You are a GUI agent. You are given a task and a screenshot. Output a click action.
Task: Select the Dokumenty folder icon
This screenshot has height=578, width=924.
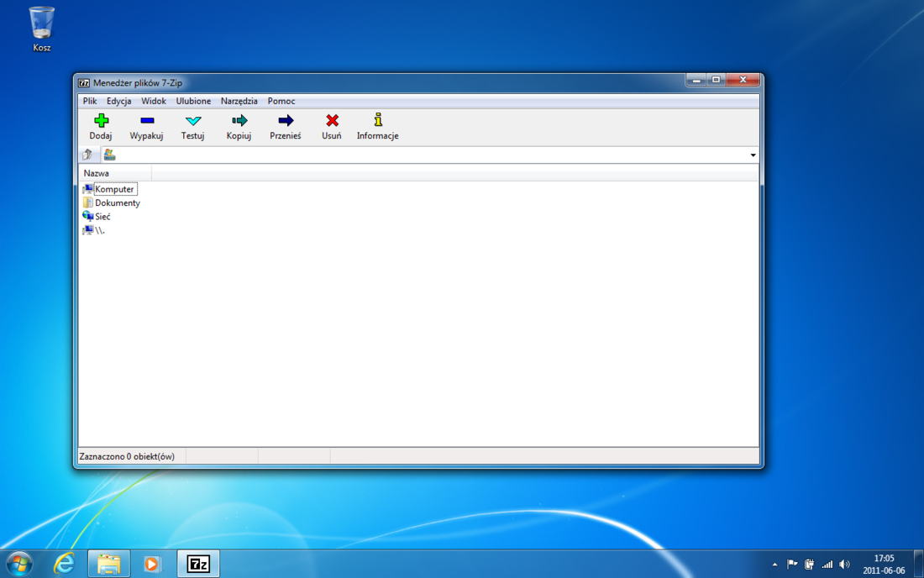(88, 202)
